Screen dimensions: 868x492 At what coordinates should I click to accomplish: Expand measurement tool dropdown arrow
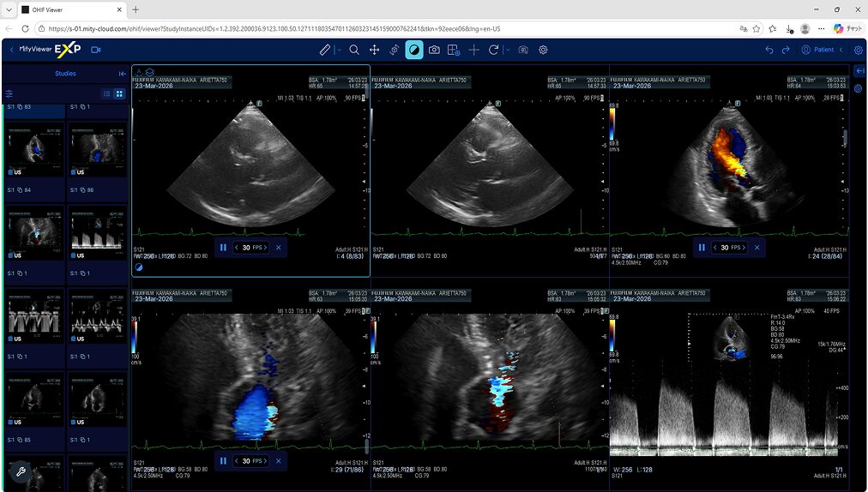[338, 50]
